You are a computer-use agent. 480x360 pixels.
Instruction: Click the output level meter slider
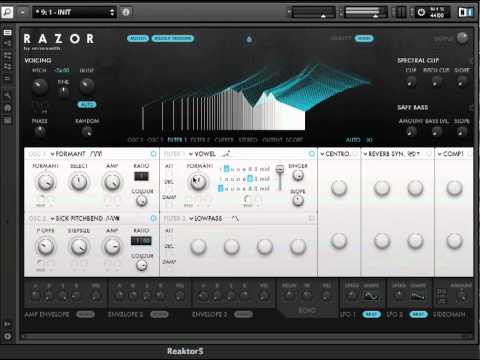(x=366, y=13)
